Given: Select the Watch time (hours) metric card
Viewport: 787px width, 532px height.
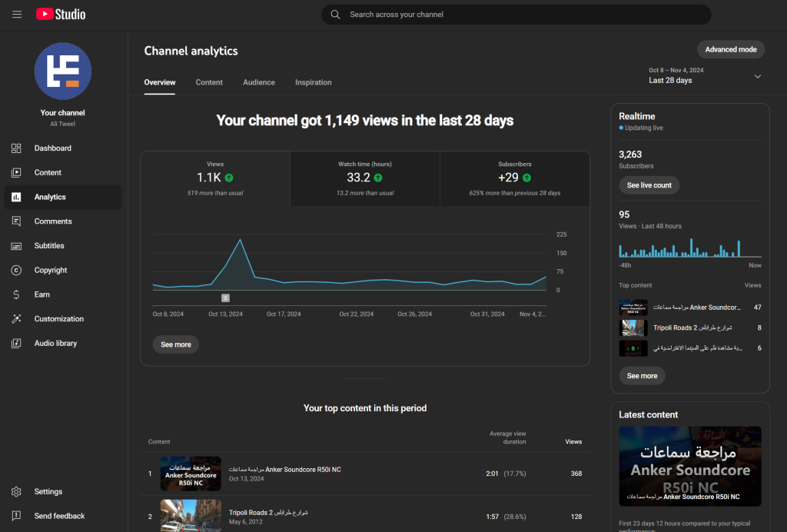Looking at the screenshot, I should 365,178.
